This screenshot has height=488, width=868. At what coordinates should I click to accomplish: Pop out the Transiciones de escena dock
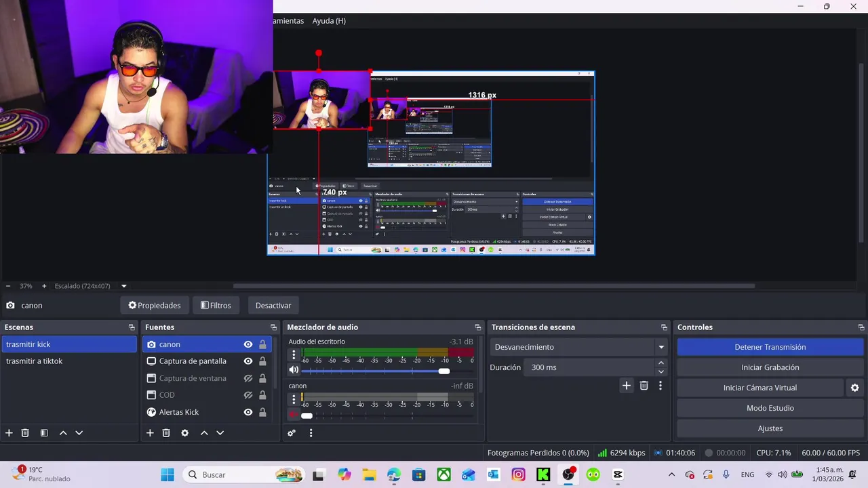click(664, 327)
